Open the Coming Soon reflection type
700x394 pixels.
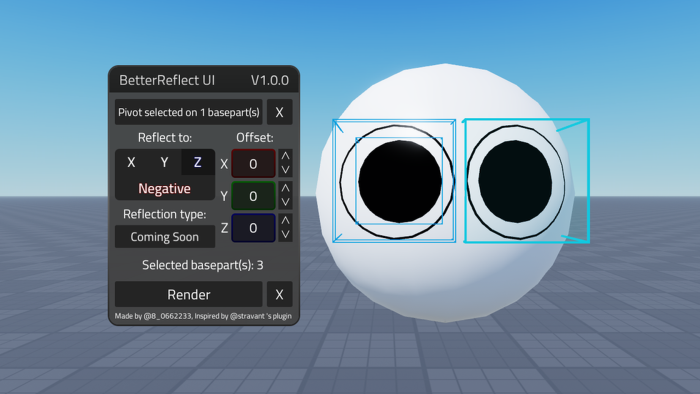coord(165,237)
